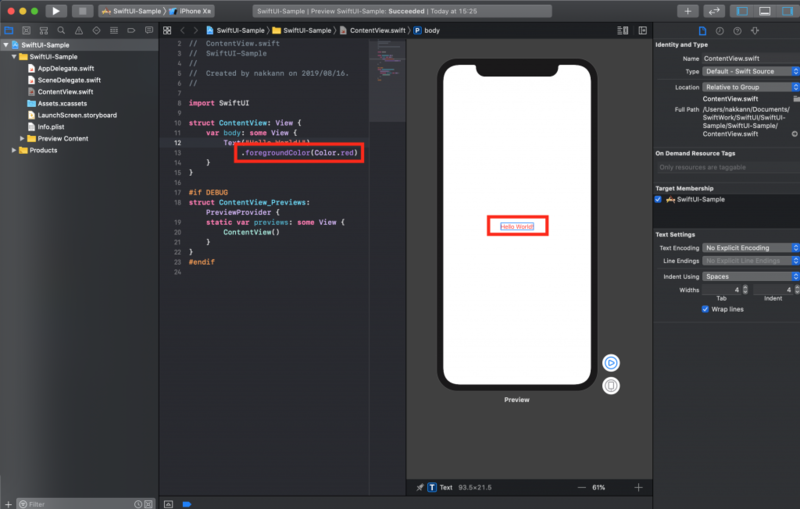Toggle the debug area panel

(764, 11)
